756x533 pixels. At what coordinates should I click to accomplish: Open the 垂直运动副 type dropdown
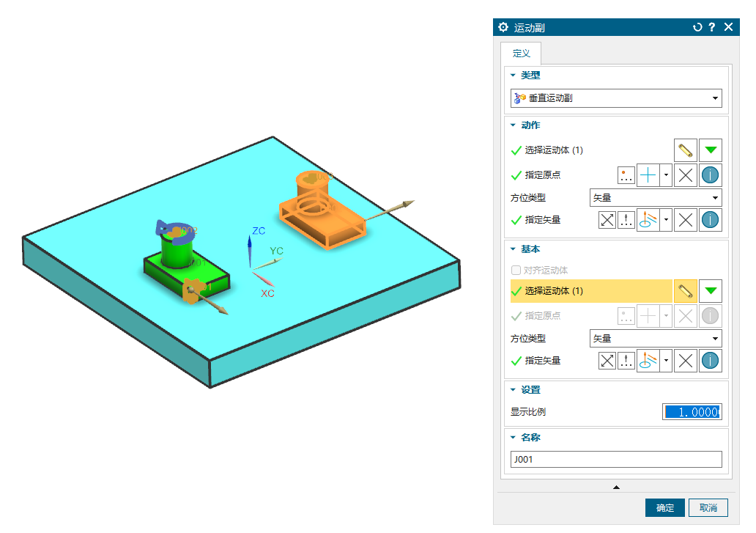pyautogui.click(x=615, y=98)
